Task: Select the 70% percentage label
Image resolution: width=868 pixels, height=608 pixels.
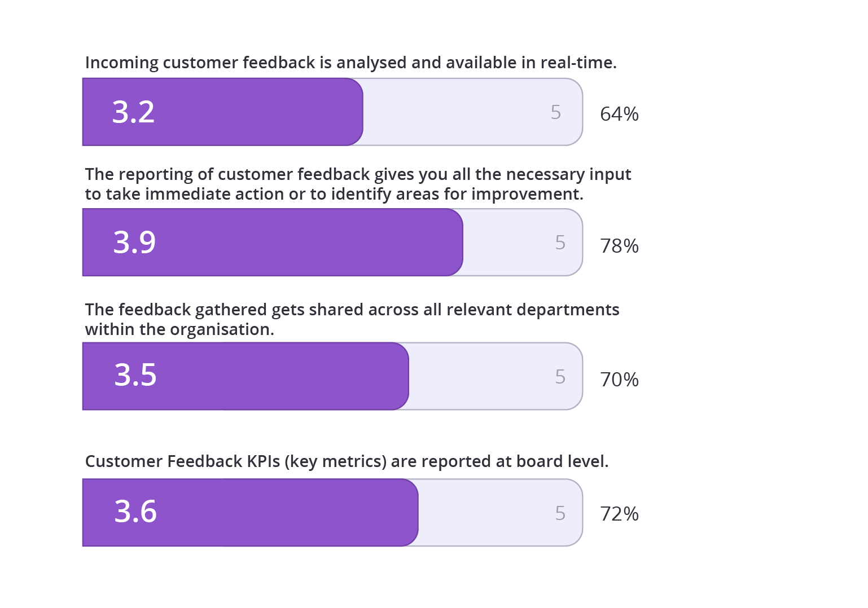Action: tap(619, 380)
